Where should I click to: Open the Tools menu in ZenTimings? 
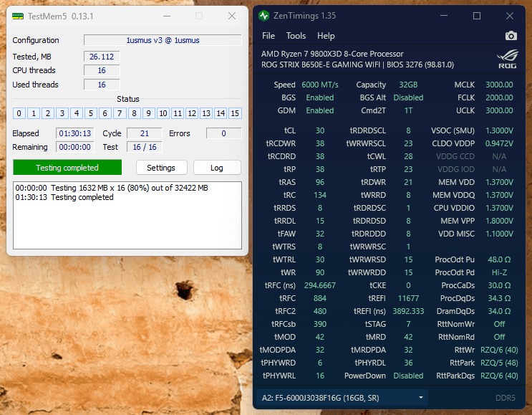[296, 36]
